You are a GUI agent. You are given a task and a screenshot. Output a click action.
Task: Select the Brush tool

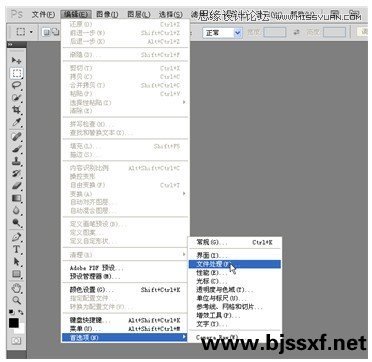[16, 149]
